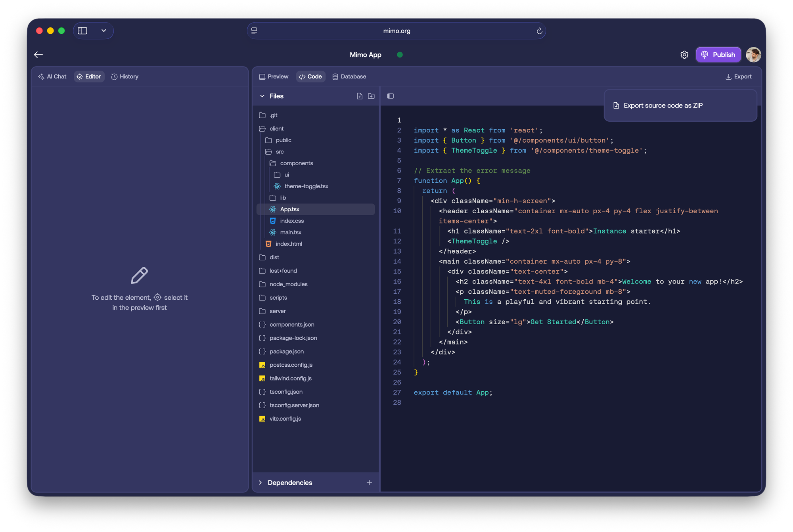Open theme-toggle.tsx in file tree
This screenshot has width=793, height=532.
(306, 186)
